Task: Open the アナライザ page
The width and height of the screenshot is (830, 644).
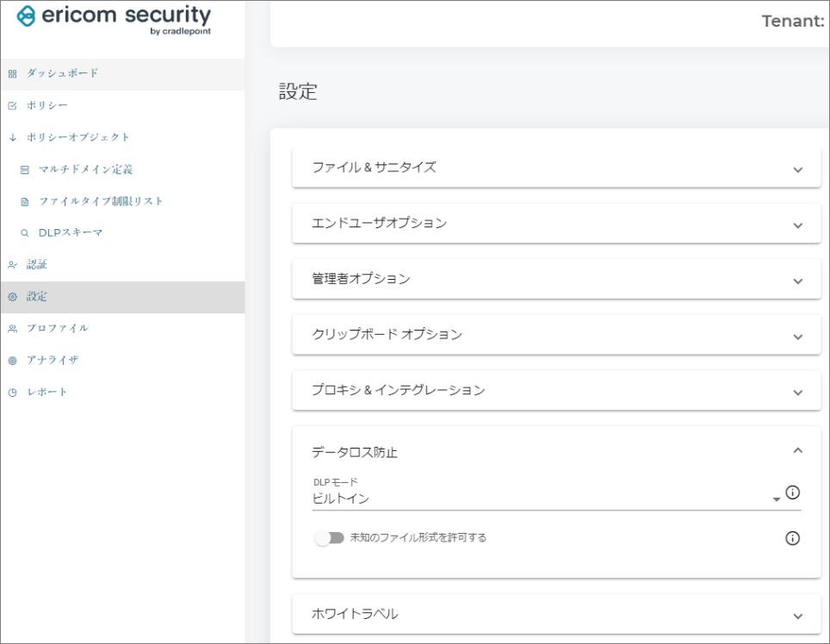Action: [52, 361]
